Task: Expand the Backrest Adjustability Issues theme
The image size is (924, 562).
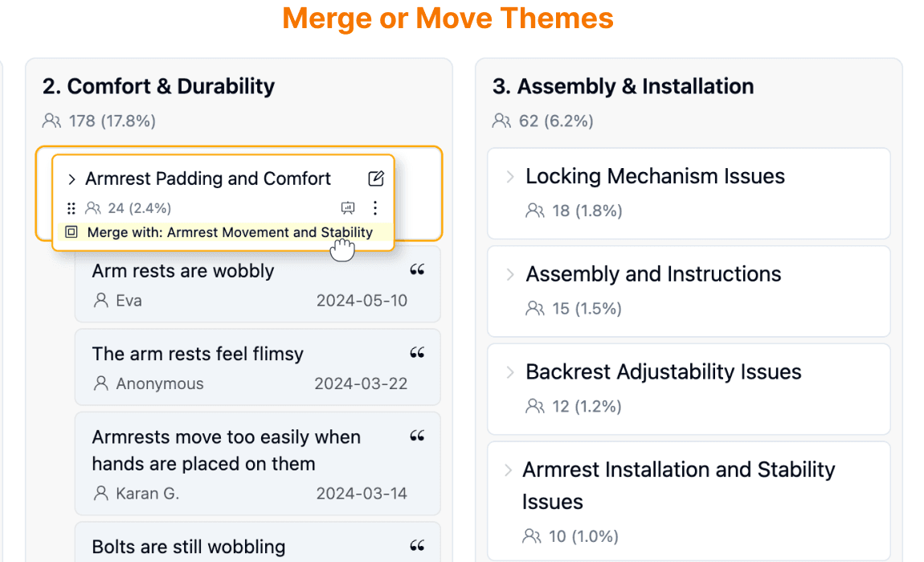Action: pyautogui.click(x=509, y=372)
